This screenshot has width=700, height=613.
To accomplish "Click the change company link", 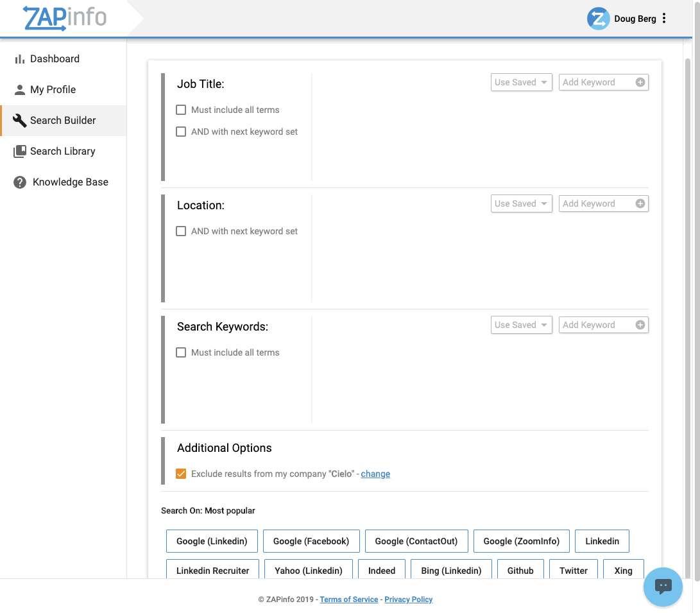I will coord(375,474).
